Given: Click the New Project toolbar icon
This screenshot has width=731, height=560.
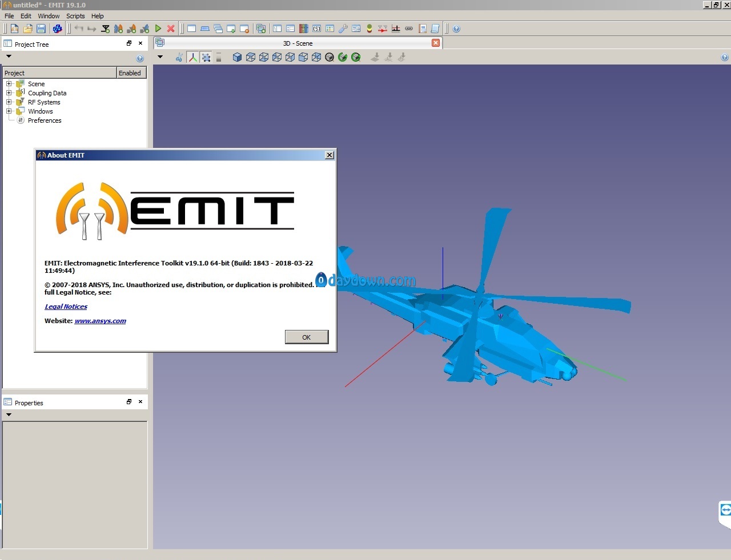Looking at the screenshot, I should pos(14,29).
